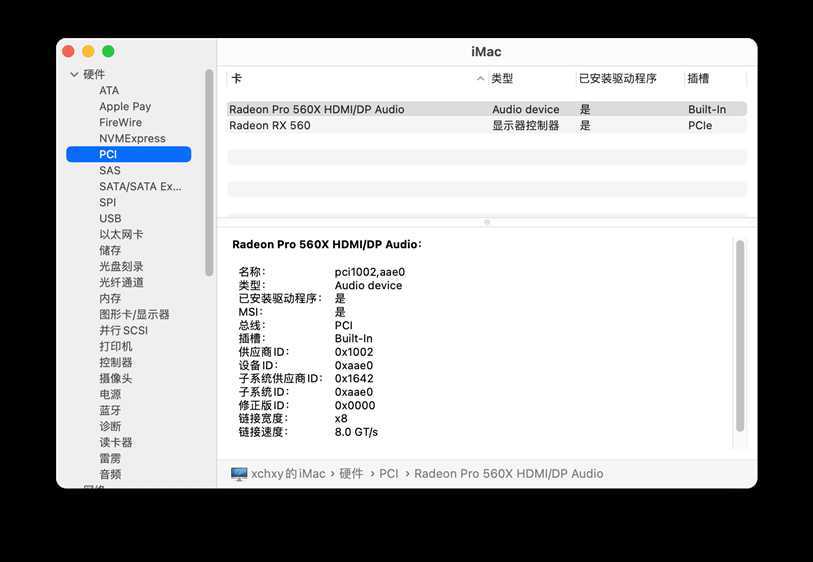Image resolution: width=813 pixels, height=562 pixels.
Task: Click the PCIe slot cell
Action: (700, 125)
